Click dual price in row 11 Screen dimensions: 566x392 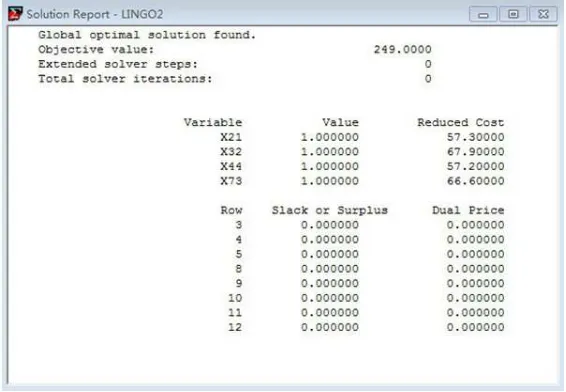pos(475,313)
